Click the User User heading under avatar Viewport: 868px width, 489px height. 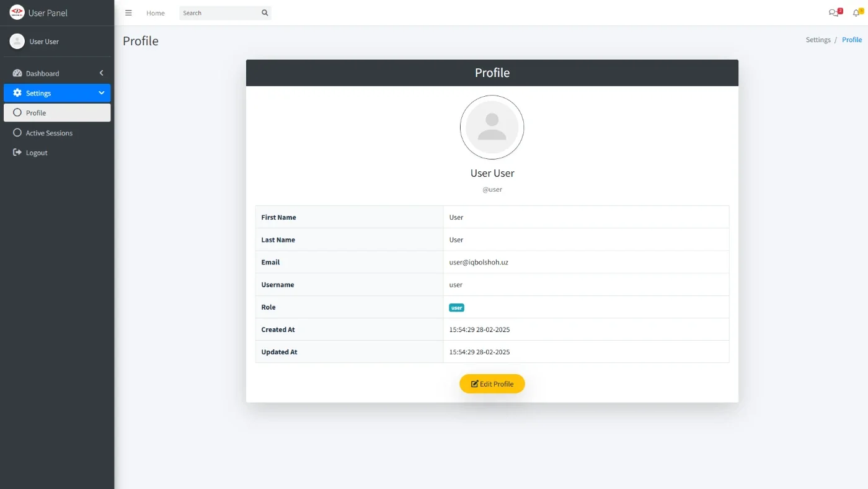492,173
